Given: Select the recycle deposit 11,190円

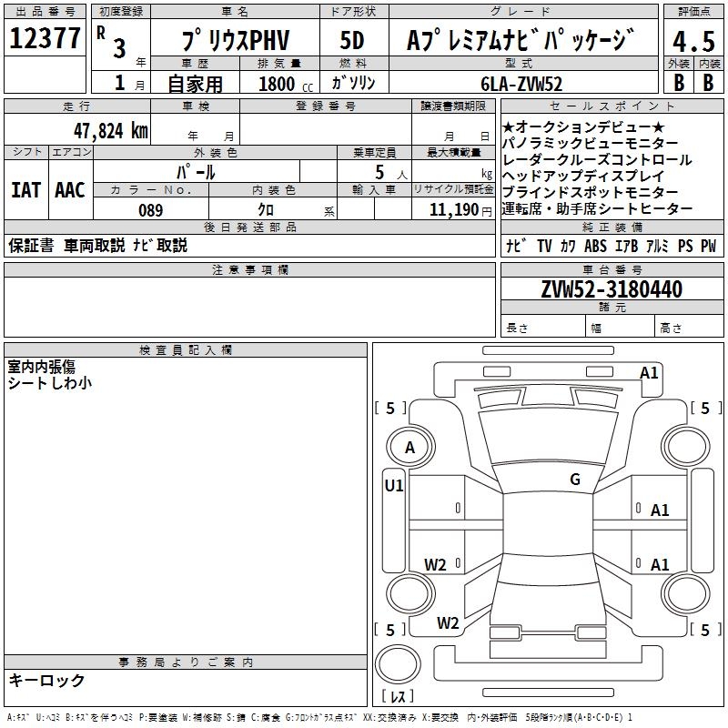Looking at the screenshot, I should [x=460, y=210].
